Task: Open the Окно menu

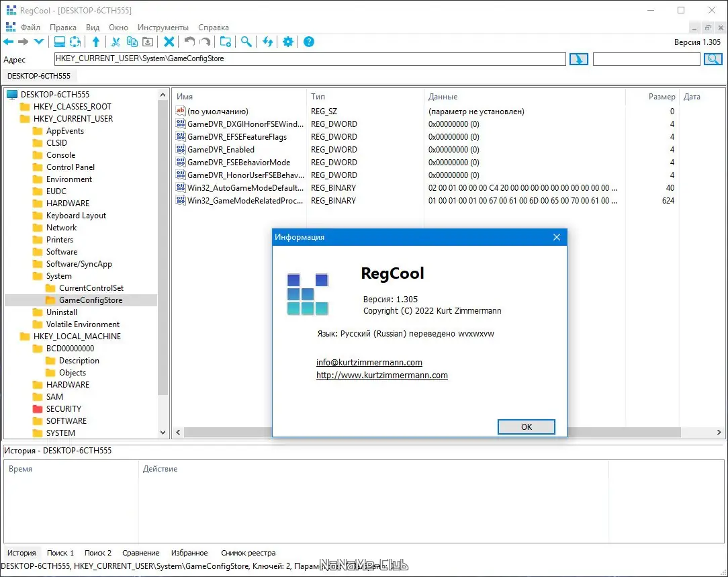Action: click(118, 28)
